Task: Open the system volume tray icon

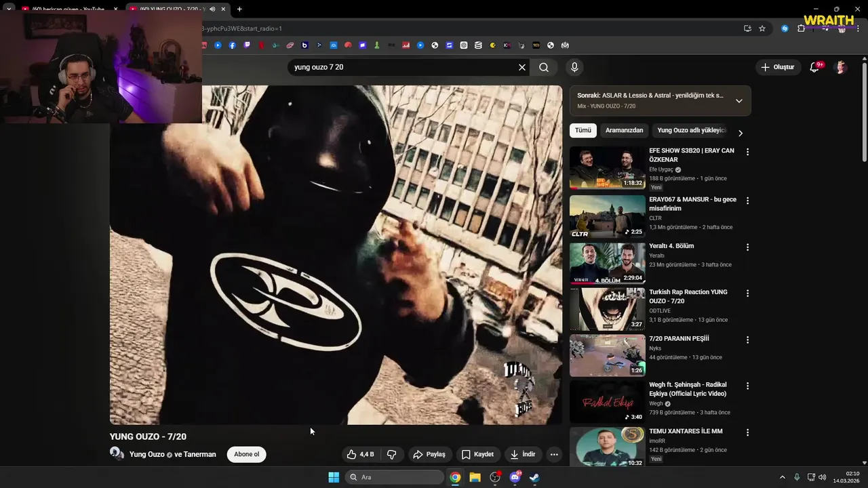Action: 822,477
